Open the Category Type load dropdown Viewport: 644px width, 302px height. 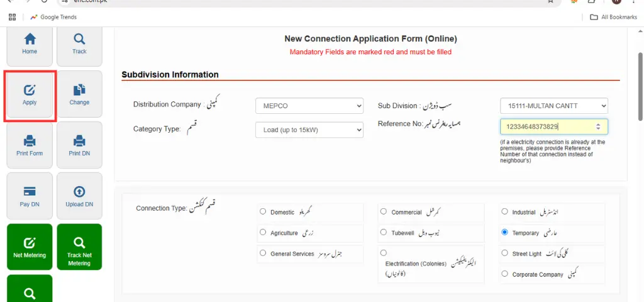pyautogui.click(x=309, y=130)
